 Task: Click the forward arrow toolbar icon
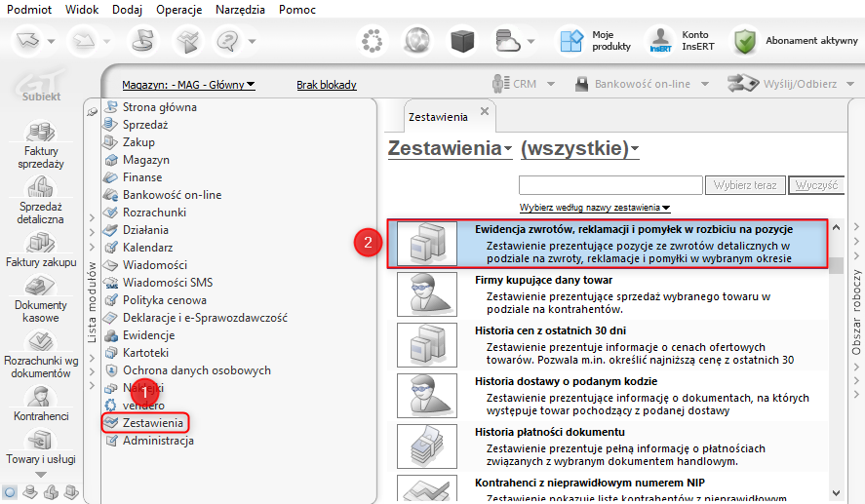[x=84, y=41]
